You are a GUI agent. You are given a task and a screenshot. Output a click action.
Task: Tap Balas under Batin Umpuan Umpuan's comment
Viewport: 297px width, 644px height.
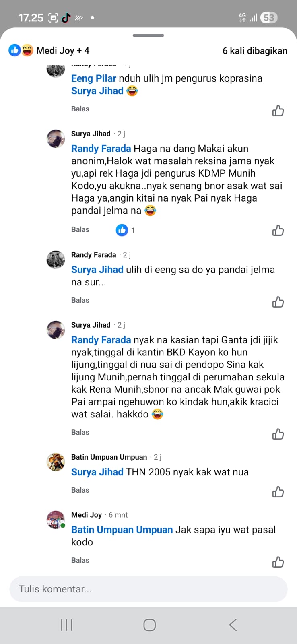point(80,490)
